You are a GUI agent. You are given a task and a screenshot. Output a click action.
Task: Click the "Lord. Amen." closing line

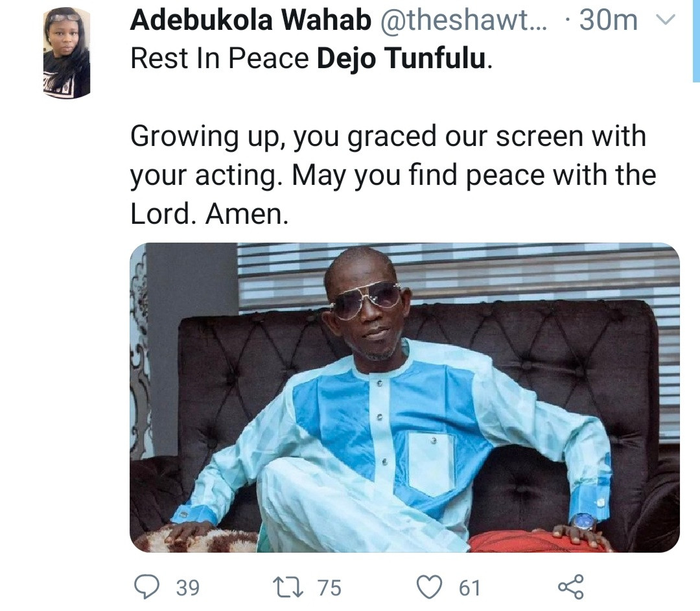coord(209,215)
